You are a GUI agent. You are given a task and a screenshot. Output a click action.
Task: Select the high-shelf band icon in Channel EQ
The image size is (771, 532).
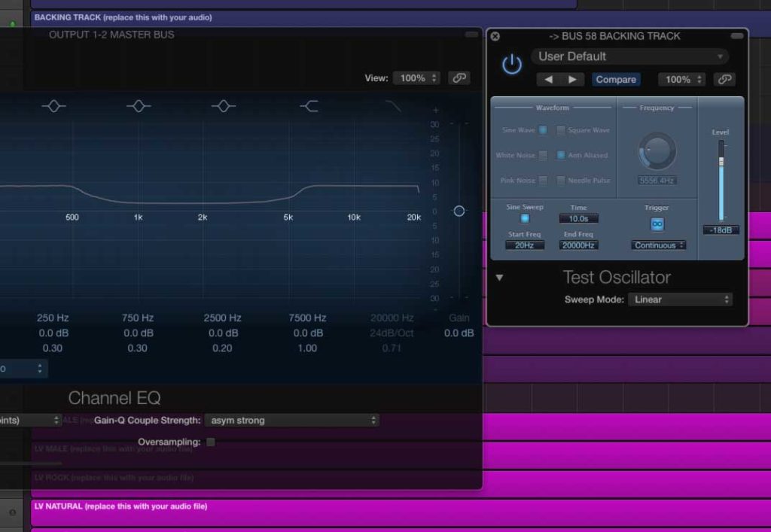coord(307,105)
